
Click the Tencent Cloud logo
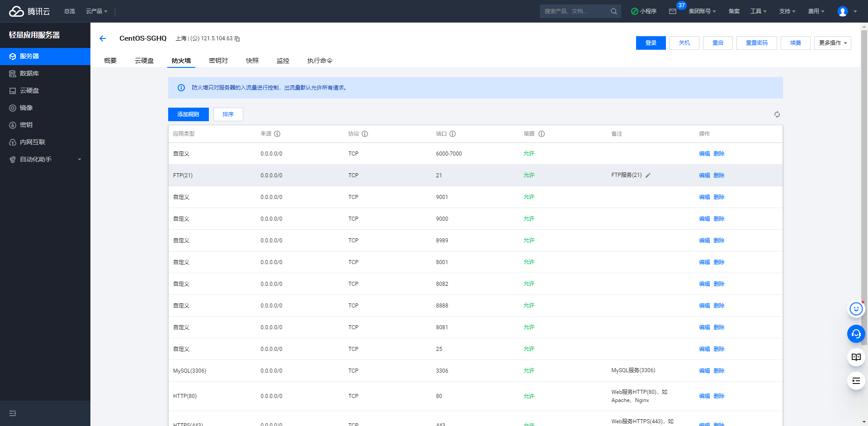[x=29, y=11]
